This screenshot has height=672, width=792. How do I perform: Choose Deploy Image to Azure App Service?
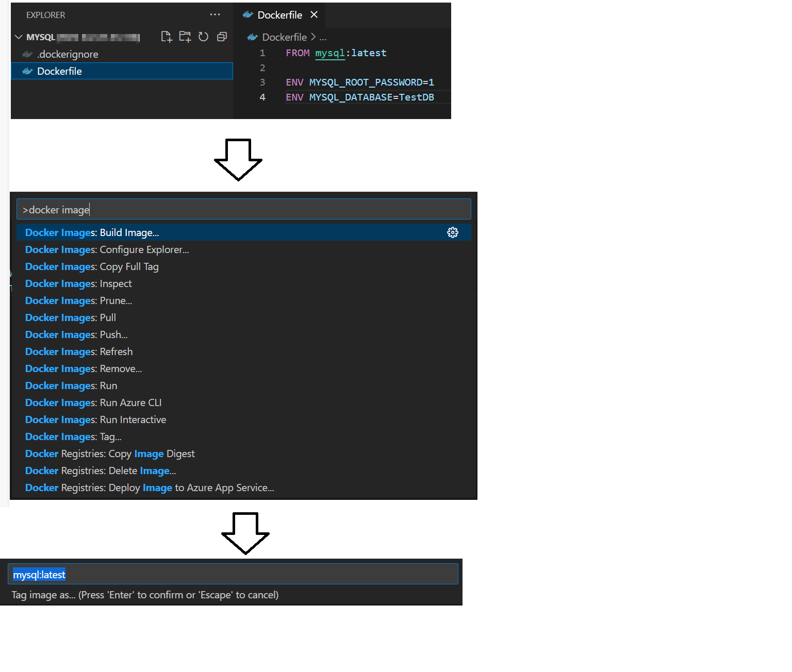tap(244, 488)
